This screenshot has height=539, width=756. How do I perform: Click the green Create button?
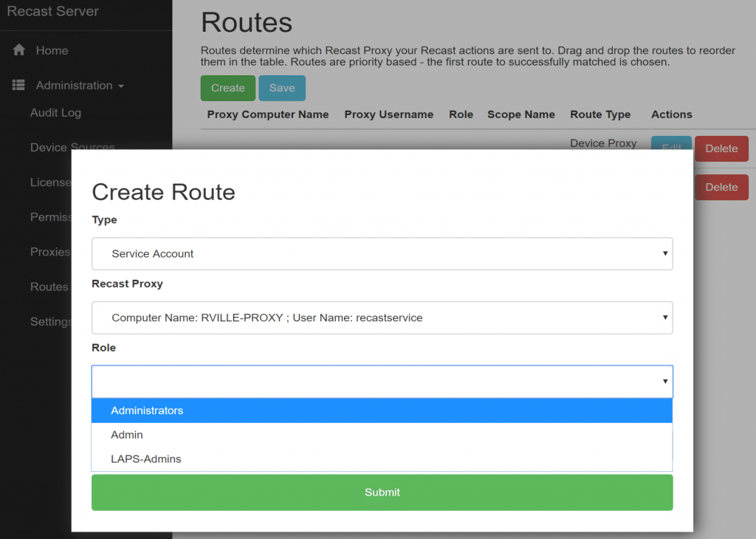(x=227, y=88)
